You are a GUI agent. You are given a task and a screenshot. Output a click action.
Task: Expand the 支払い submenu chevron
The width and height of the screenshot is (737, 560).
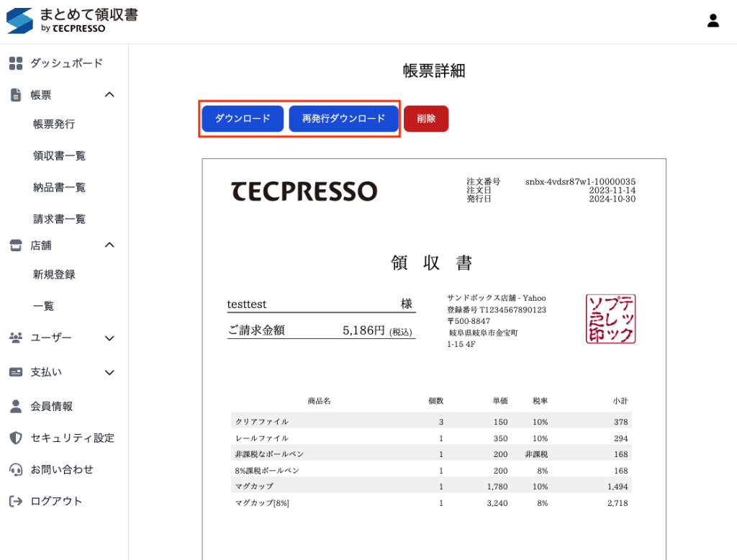click(x=109, y=373)
